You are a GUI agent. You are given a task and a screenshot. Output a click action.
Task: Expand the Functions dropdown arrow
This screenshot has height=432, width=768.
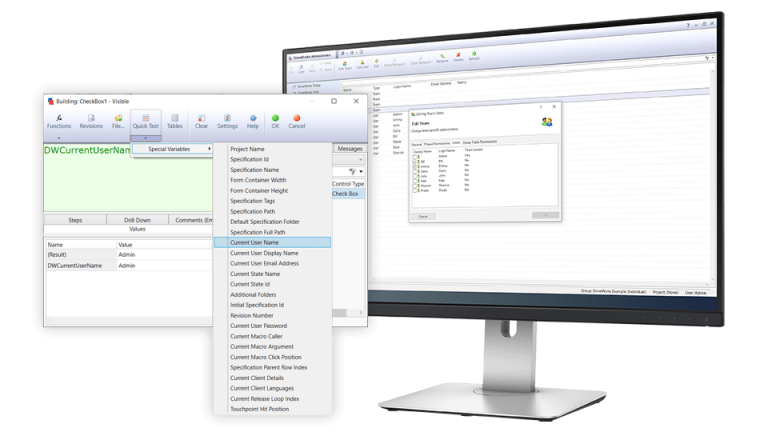[x=59, y=138]
